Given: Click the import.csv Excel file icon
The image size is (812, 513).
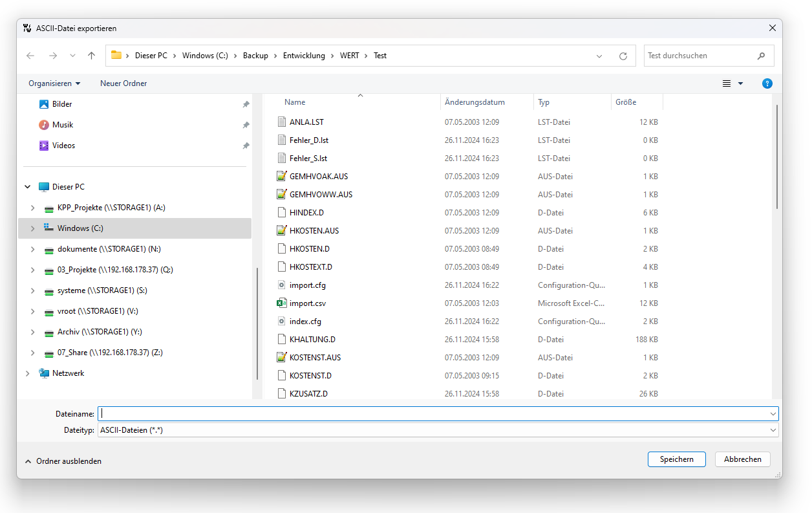Looking at the screenshot, I should click(281, 303).
